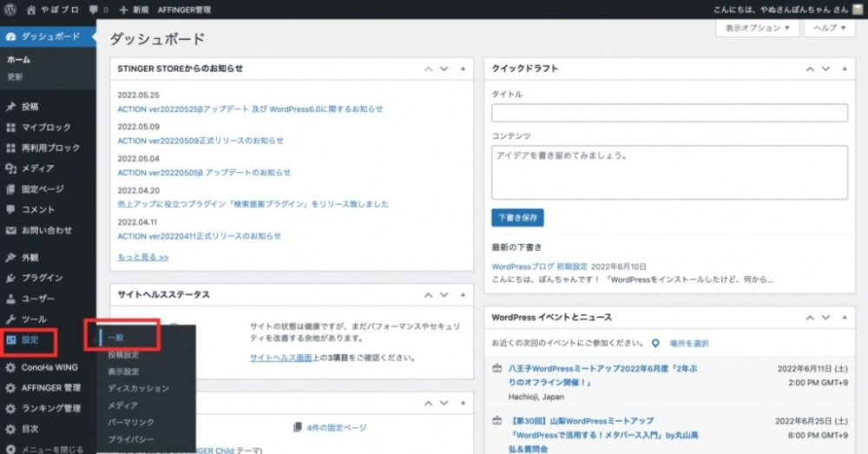Image resolution: width=868 pixels, height=454 pixels.
Task: Select ディスカッション in the 設定 submenu
Action: point(139,389)
